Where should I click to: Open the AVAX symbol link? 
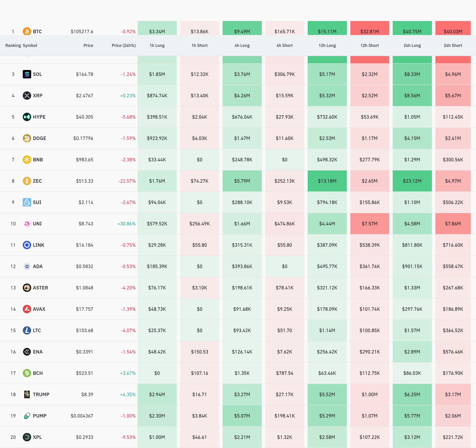39,309
